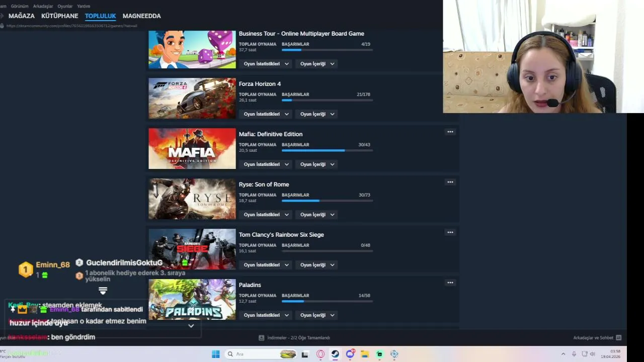Open the Paladins title link
The image size is (644, 362).
pos(250,285)
